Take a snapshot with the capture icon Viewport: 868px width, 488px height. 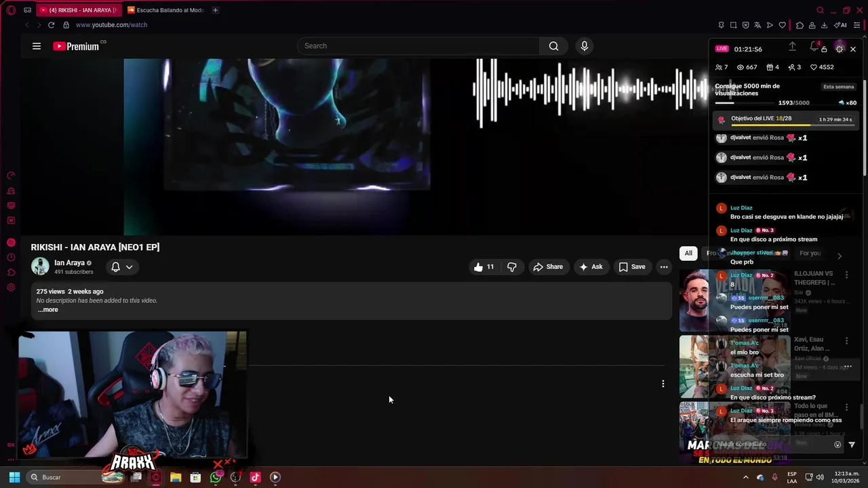733,25
